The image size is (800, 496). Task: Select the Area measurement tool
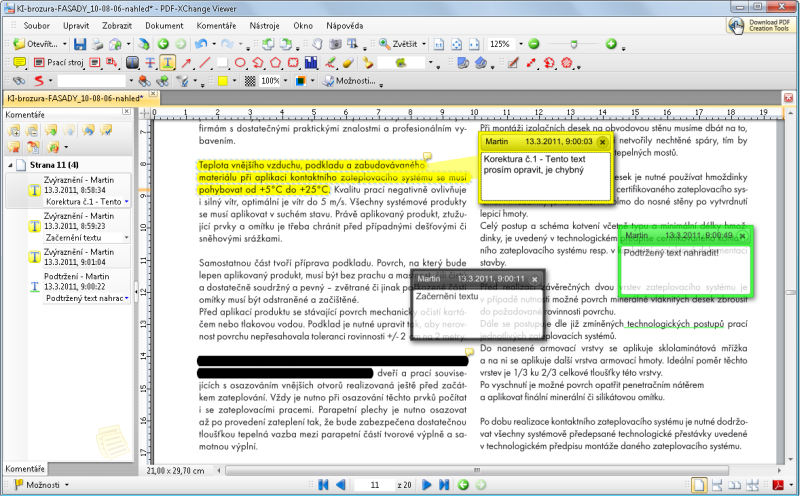pos(567,63)
